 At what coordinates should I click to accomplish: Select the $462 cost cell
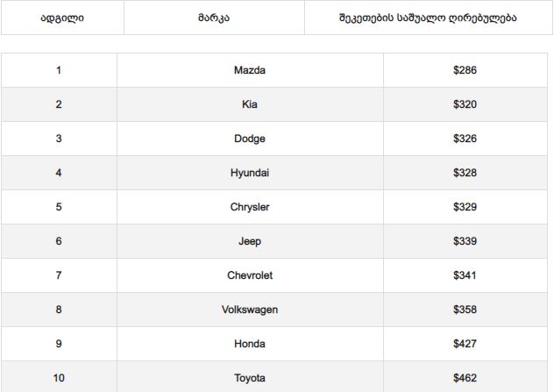point(465,378)
